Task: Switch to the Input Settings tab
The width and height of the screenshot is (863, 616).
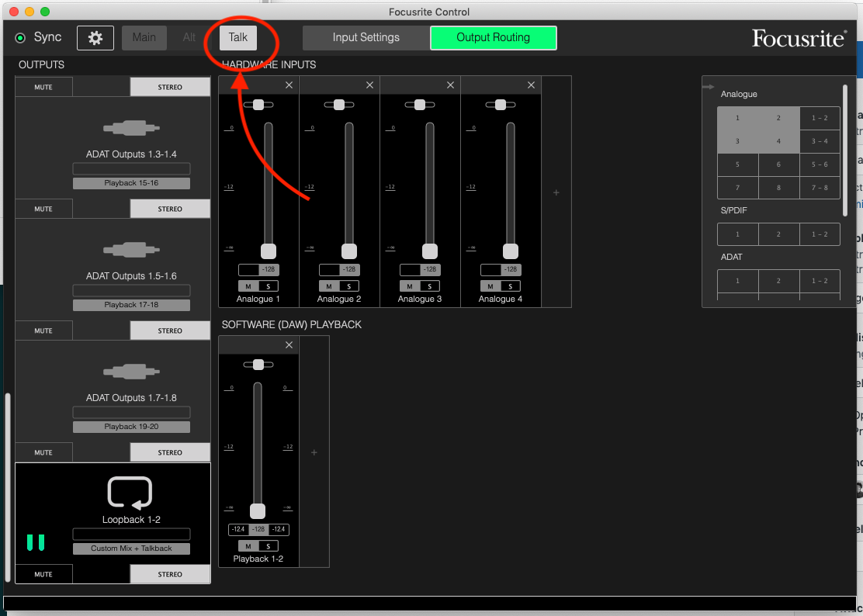Action: coord(366,38)
